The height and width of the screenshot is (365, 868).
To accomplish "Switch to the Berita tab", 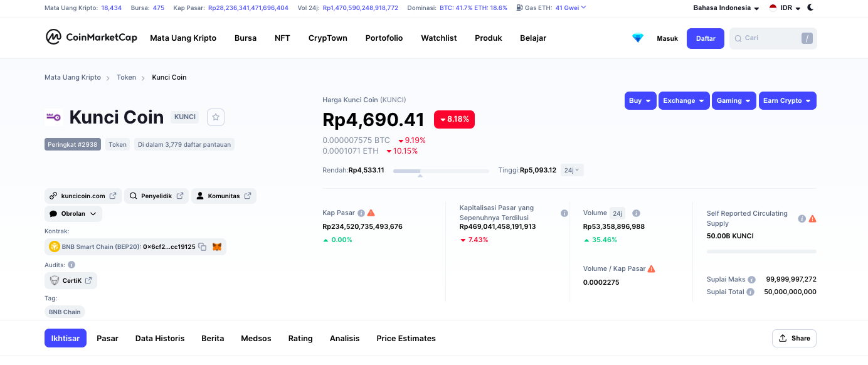I will [213, 338].
